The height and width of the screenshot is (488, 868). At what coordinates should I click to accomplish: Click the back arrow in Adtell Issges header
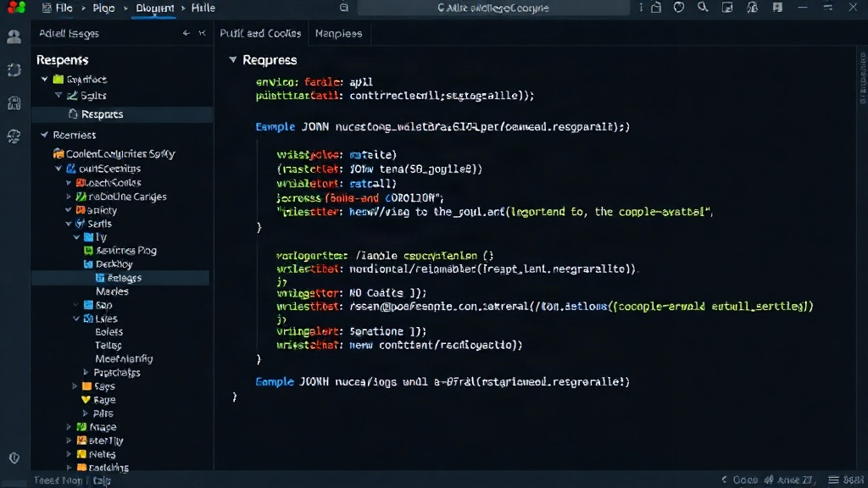[x=186, y=33]
